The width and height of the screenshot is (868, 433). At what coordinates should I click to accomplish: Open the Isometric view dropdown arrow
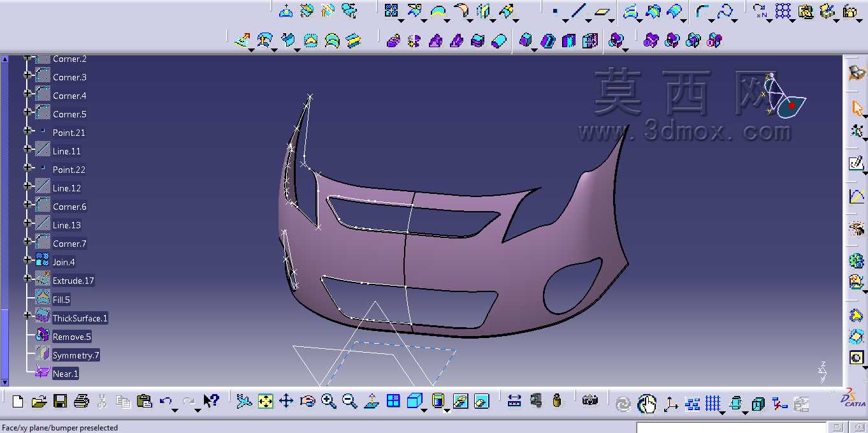pyautogui.click(x=424, y=410)
